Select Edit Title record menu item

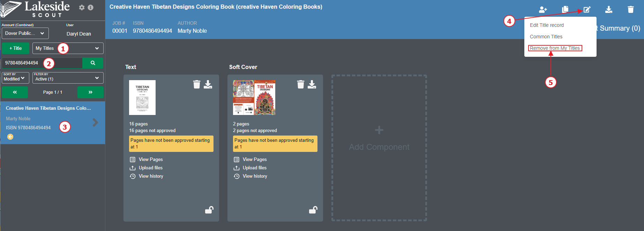pos(547,25)
